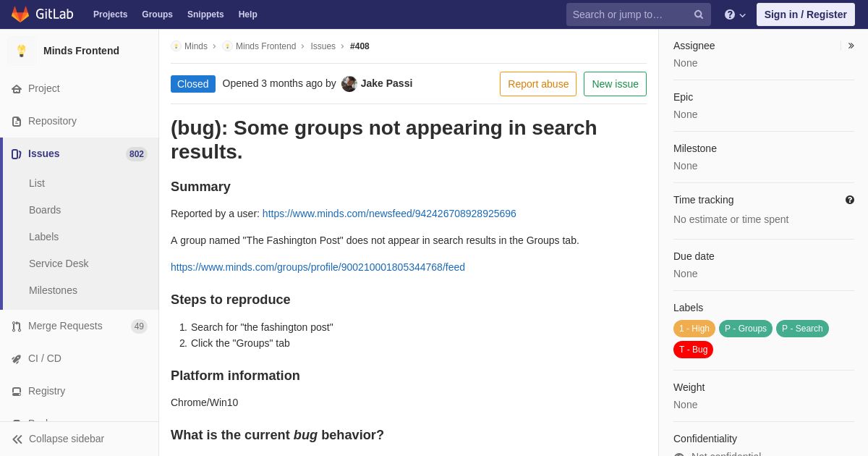The image size is (868, 456).
Task: Open the groups profile feed link
Action: pos(318,267)
